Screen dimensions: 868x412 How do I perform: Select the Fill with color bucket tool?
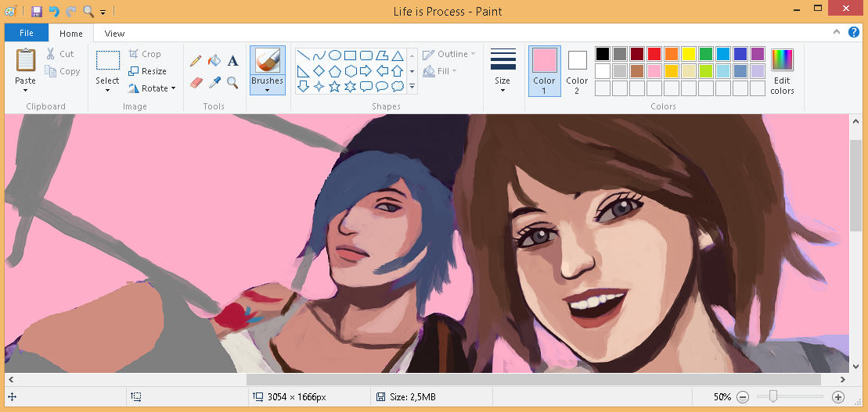(x=214, y=61)
